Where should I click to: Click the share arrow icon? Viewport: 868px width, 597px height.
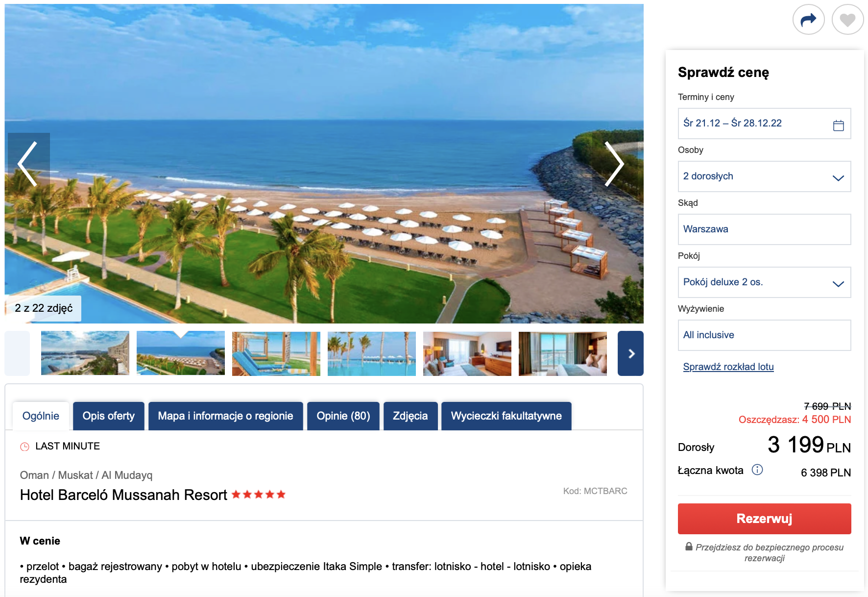tap(808, 20)
